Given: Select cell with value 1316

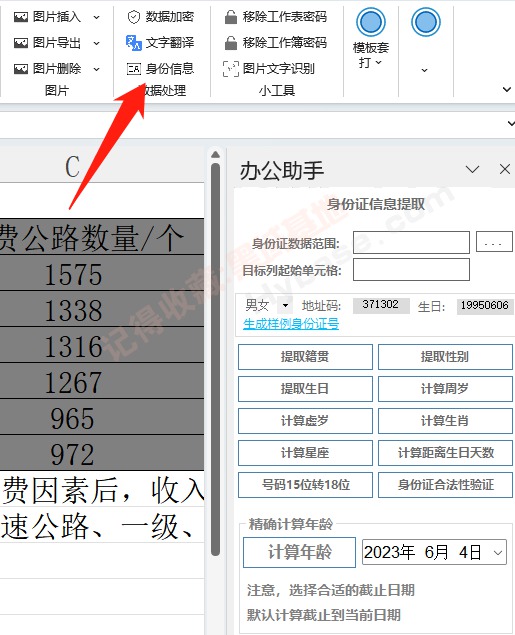Looking at the screenshot, I should tap(102, 345).
